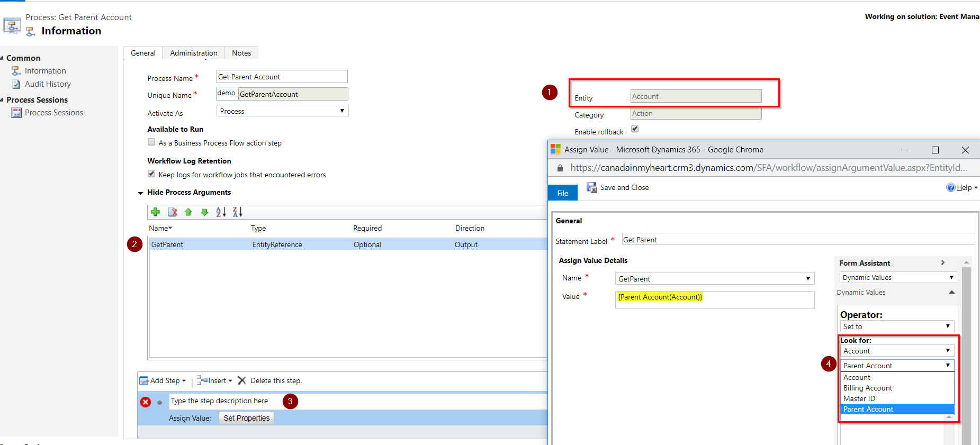Viewport: 980px width, 445px height.
Task: Collapse the Hide Process Arguments section
Action: (x=141, y=193)
